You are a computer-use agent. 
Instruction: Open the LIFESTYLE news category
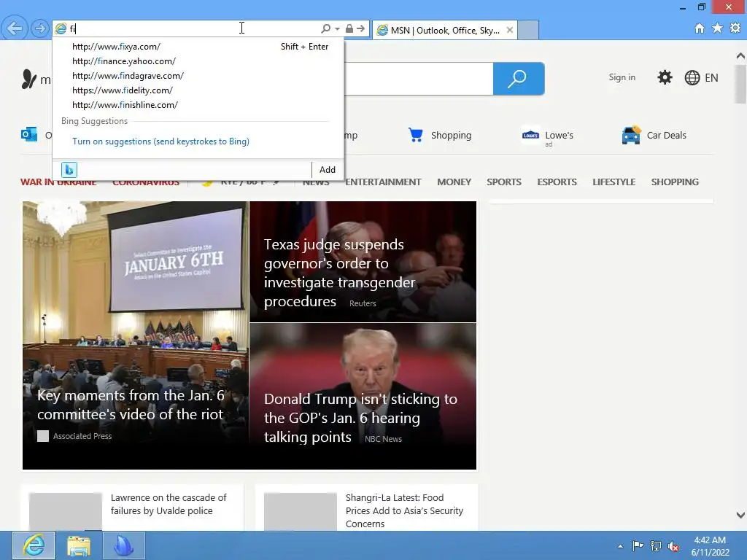click(614, 182)
